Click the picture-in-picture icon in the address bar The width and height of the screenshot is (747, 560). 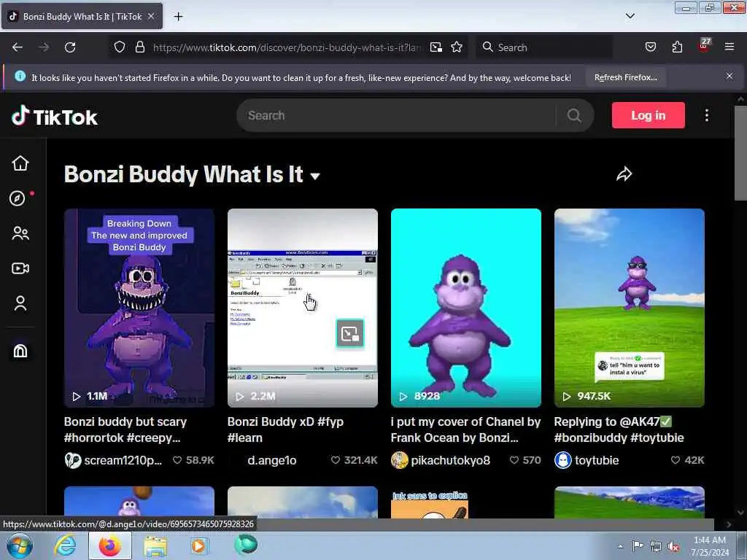click(436, 47)
